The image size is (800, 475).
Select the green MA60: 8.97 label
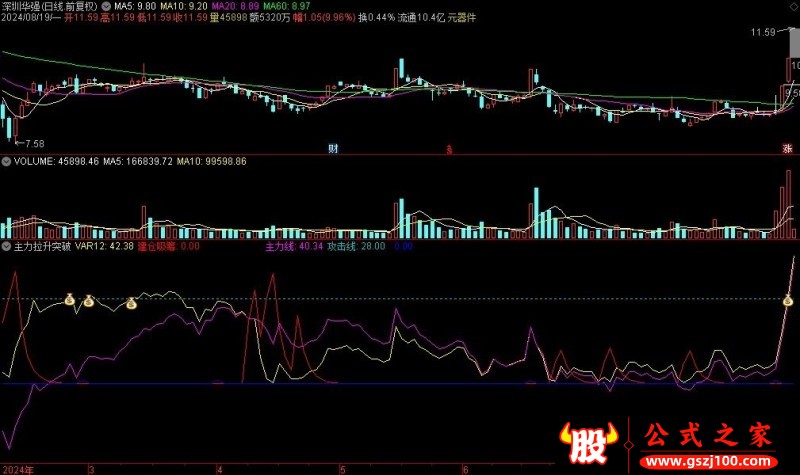coord(286,7)
